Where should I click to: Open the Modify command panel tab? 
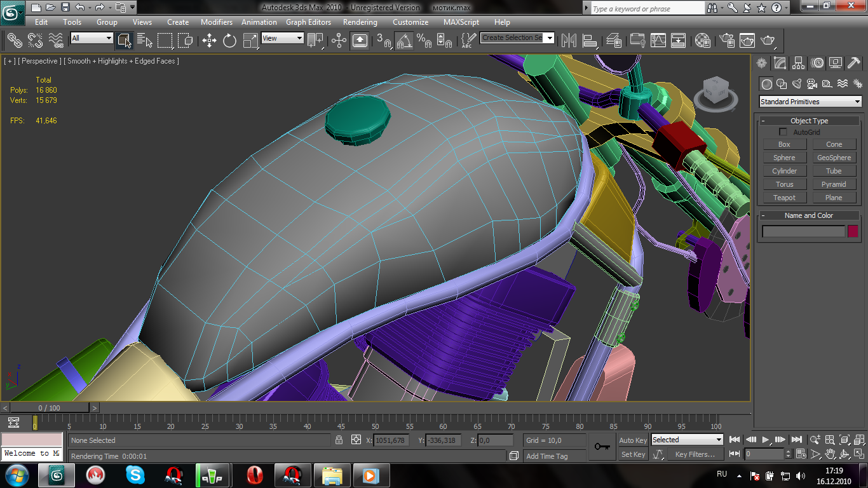pos(780,63)
